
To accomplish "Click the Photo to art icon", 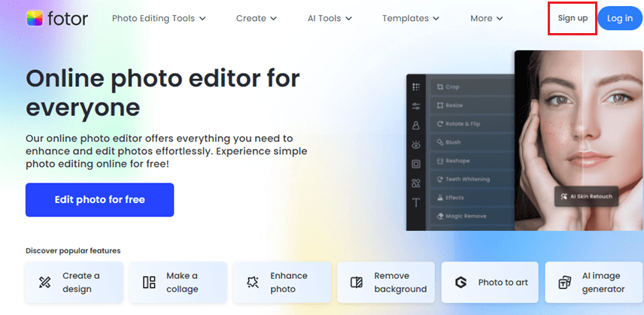I will coord(460,283).
